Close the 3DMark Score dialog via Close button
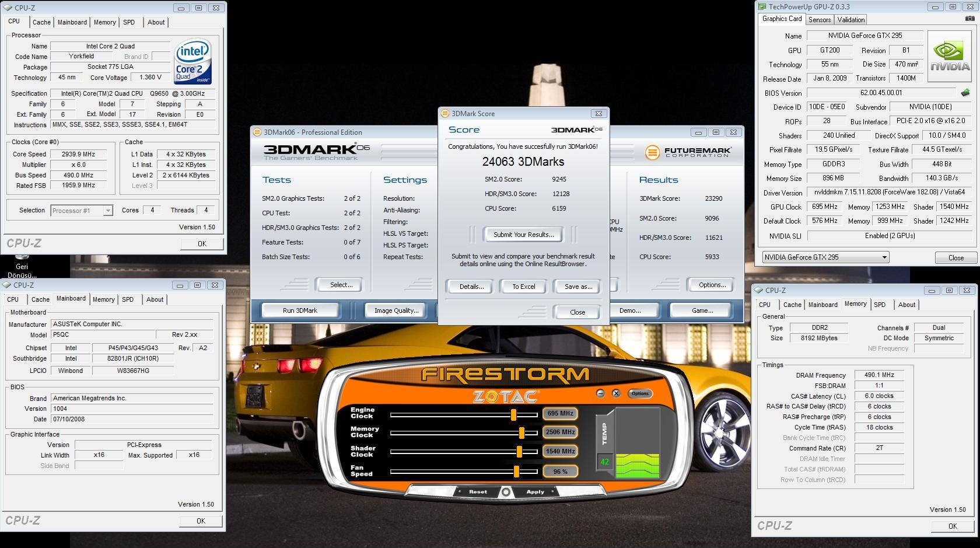 click(577, 312)
